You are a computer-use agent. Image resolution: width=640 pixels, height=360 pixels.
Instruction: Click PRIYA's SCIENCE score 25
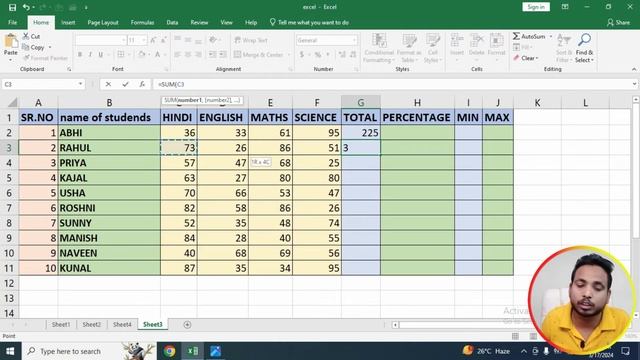tap(317, 163)
